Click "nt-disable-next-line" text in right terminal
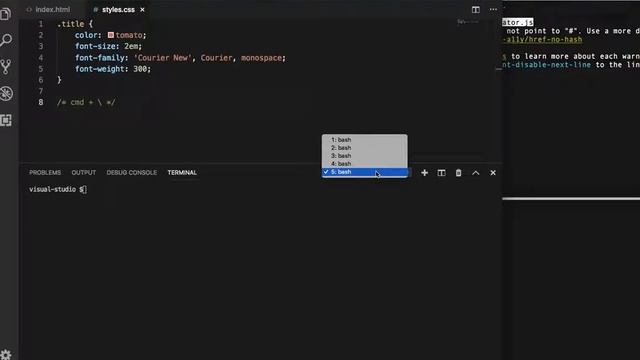This screenshot has height=360, width=640. [547, 65]
